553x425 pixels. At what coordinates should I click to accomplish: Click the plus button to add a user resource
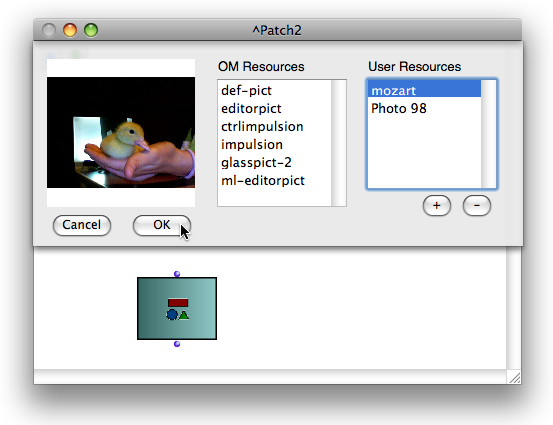(x=437, y=206)
